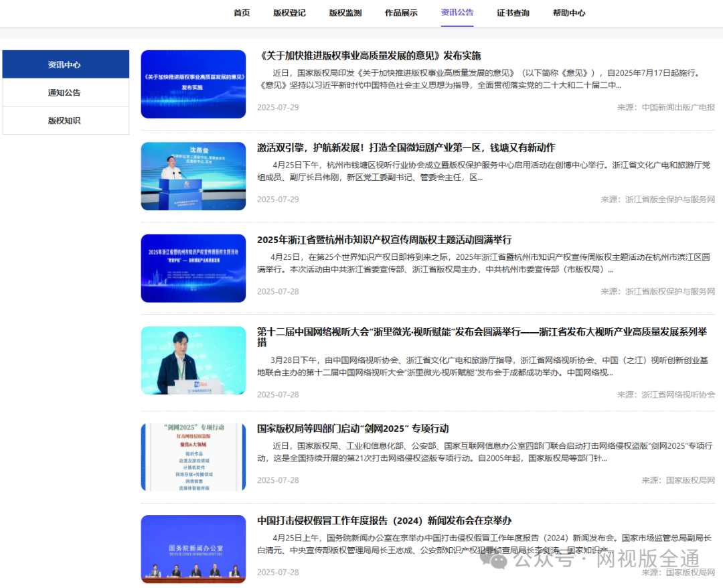Read 2025年浙江省暨杭州市知识产权宣传周 article
723x588 pixels.
384,240
